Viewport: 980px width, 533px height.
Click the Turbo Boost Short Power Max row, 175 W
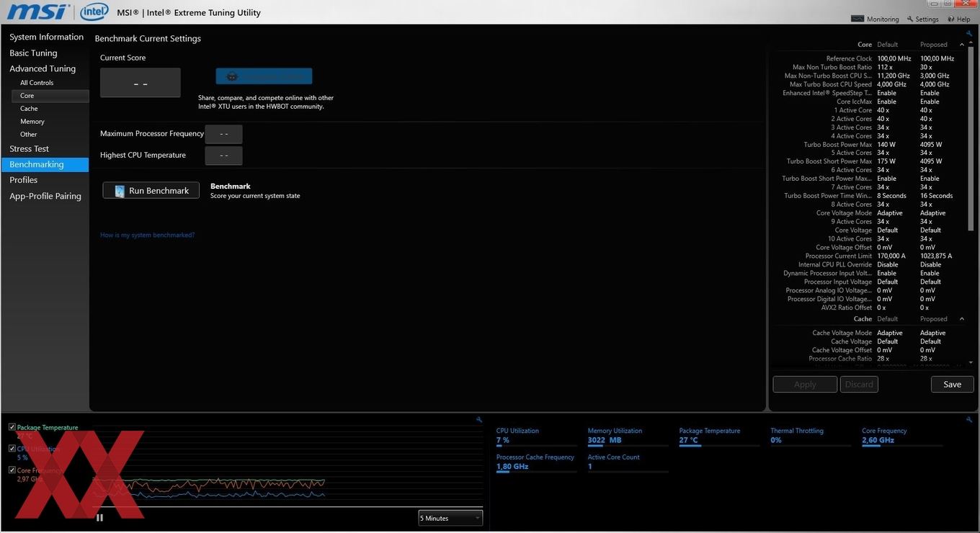click(870, 161)
